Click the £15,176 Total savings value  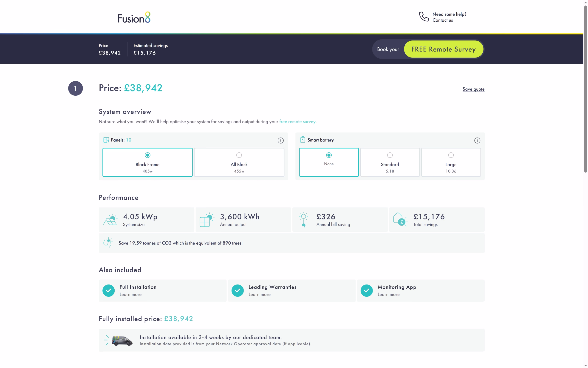429,217
